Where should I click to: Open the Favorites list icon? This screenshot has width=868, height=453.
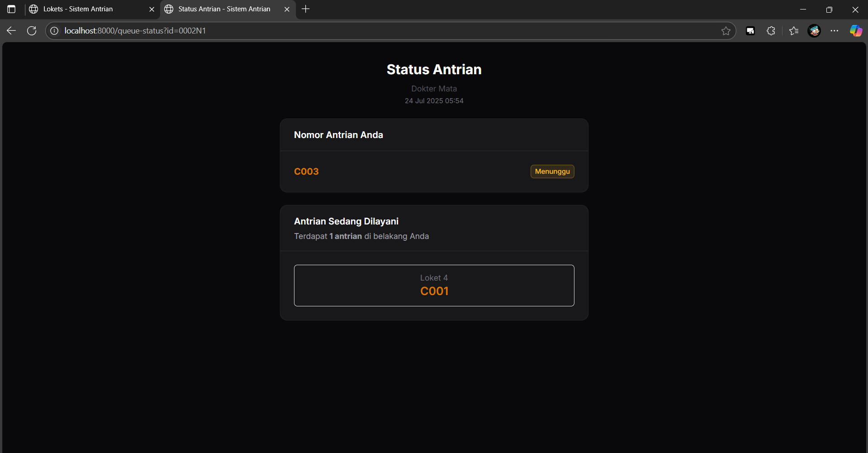point(794,31)
